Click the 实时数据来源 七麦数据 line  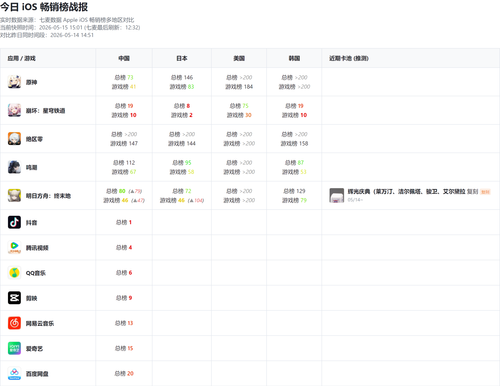67,20
